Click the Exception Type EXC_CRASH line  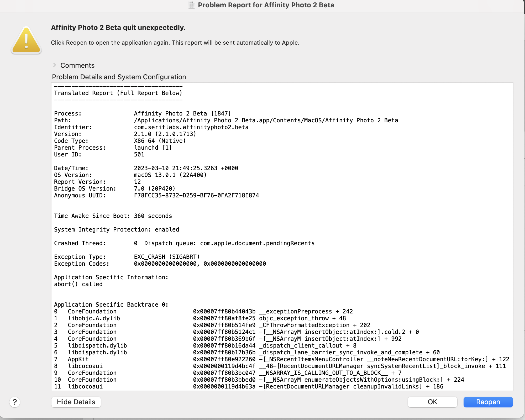coord(167,257)
